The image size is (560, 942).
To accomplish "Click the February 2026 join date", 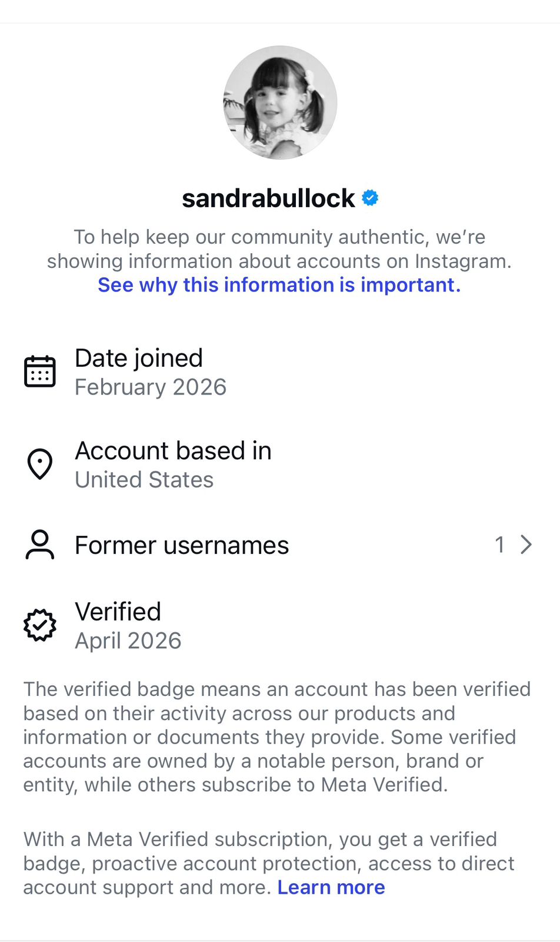I will (151, 387).
